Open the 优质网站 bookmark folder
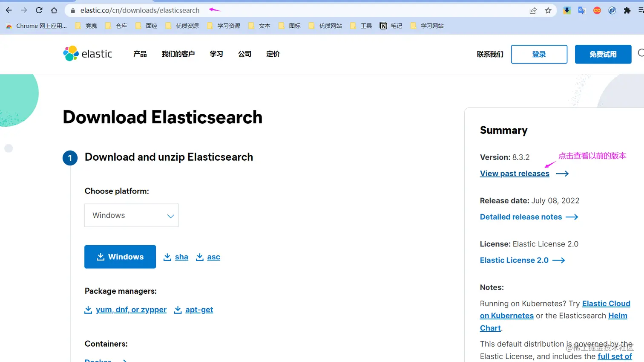Screen dimensions: 644x362 (x=325, y=26)
